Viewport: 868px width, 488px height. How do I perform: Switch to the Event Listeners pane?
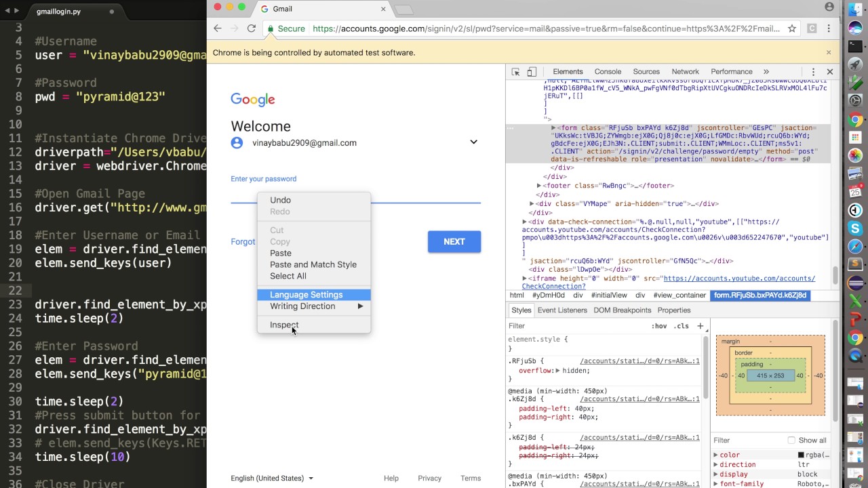(x=562, y=310)
